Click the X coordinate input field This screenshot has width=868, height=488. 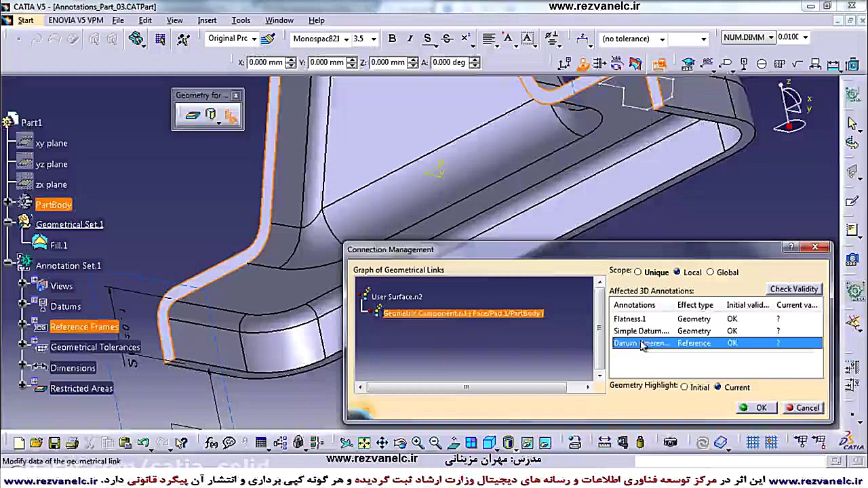pyautogui.click(x=266, y=62)
